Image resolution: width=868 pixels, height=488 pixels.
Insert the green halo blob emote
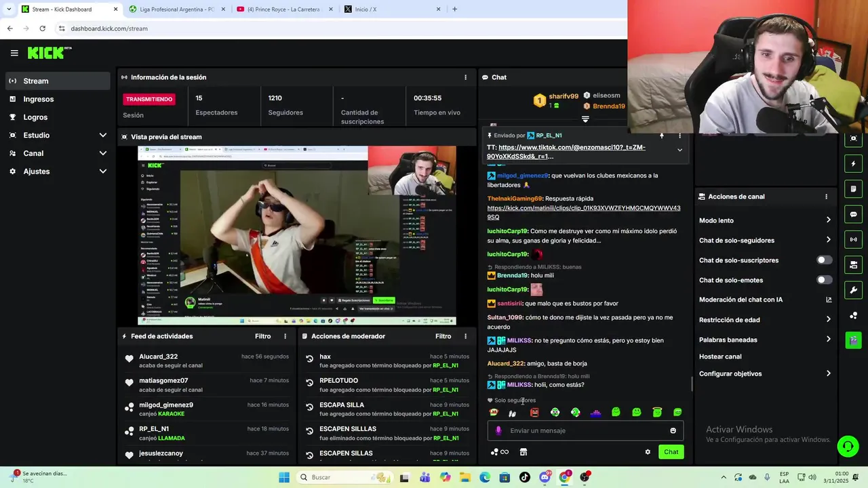pyautogui.click(x=656, y=412)
